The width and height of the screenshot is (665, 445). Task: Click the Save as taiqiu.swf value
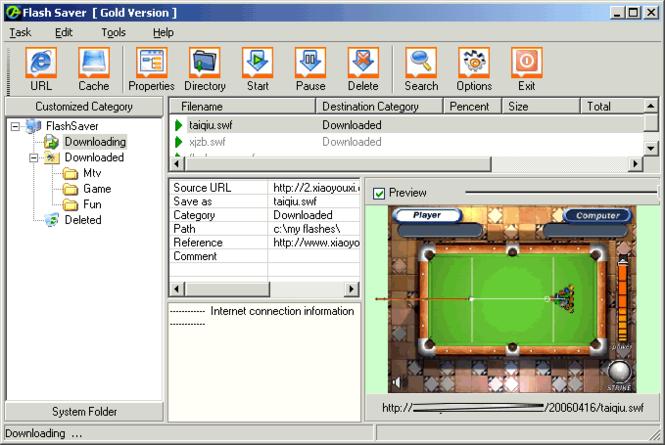[314, 201]
